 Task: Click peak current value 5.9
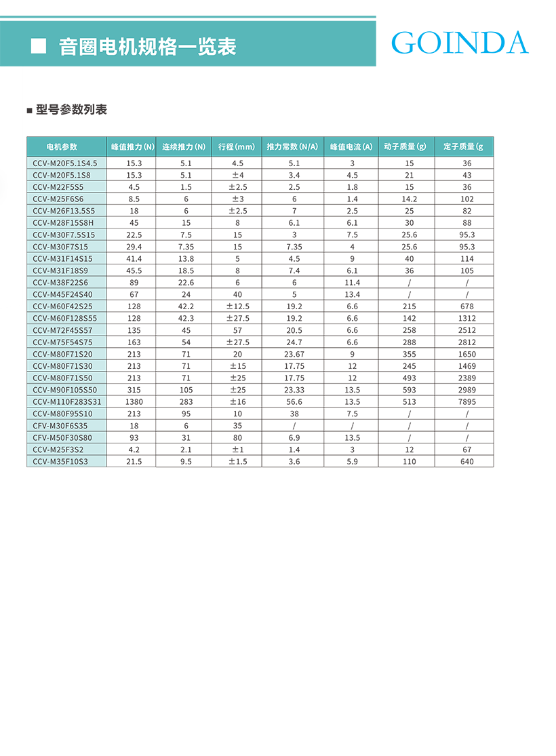point(353,462)
